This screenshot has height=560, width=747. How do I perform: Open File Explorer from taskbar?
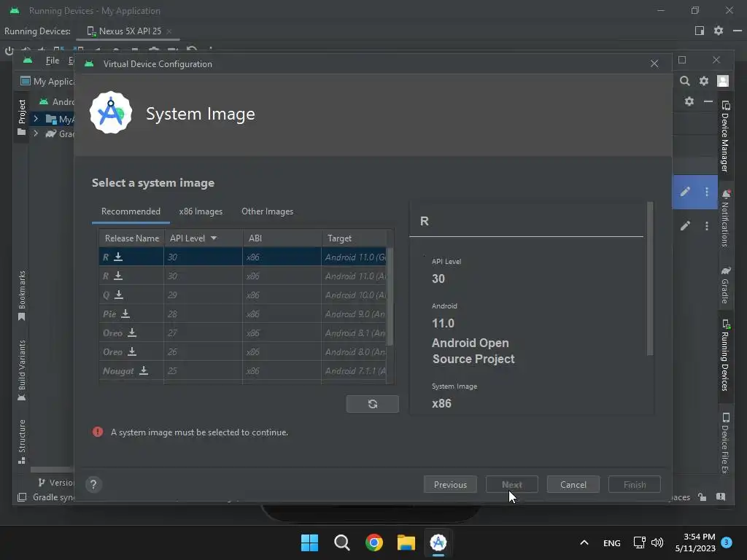[x=406, y=542]
